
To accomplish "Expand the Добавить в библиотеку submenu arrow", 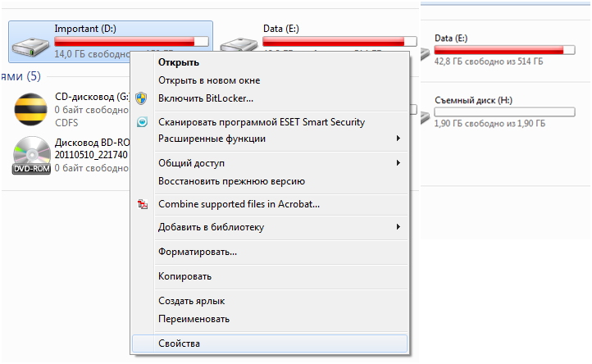I will 398,227.
